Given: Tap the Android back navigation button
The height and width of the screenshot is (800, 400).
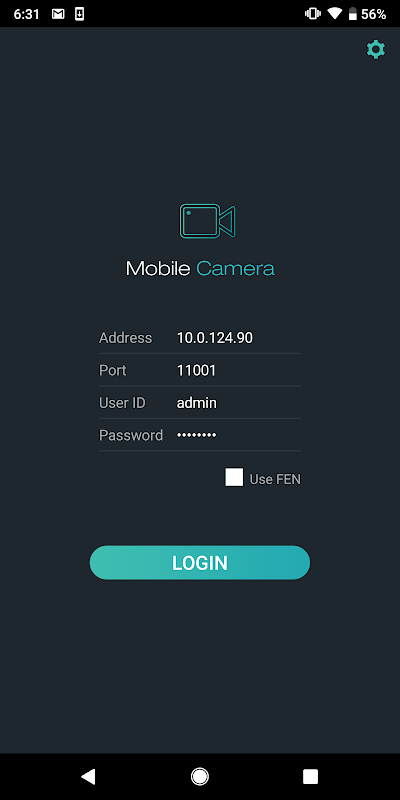Looking at the screenshot, I should (x=88, y=777).
